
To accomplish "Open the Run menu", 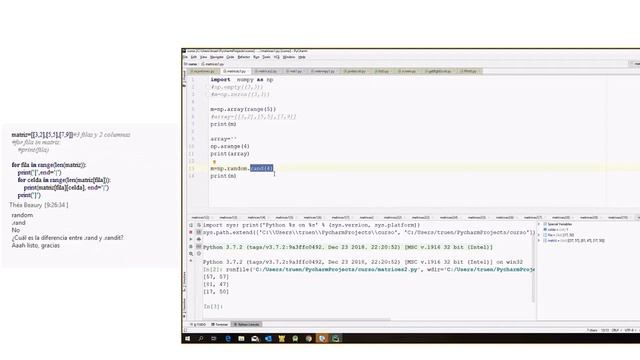I will (256, 57).
